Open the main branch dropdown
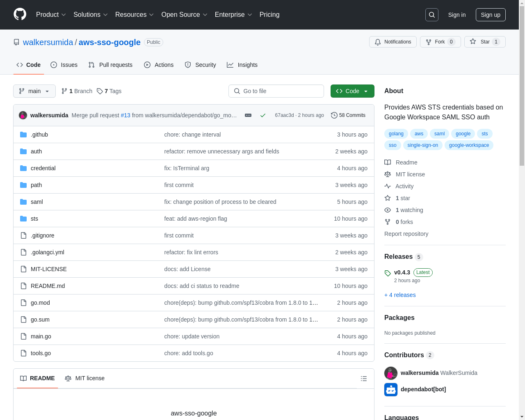This screenshot has width=525, height=420. click(34, 91)
